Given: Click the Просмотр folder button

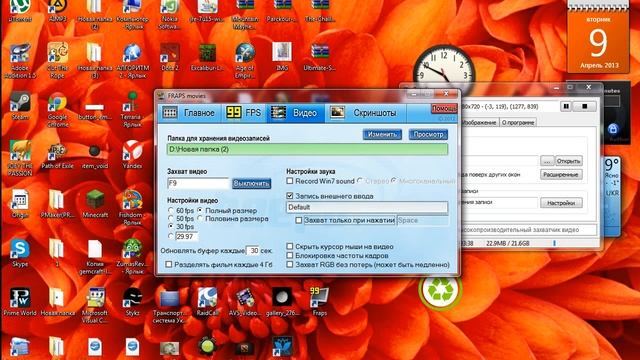Looking at the screenshot, I should (428, 134).
